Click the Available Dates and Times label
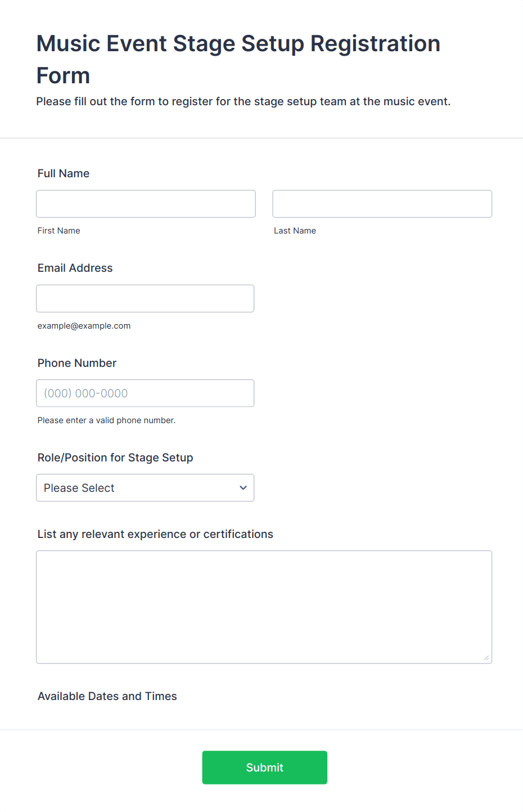Screen dimensions: 523x812 pos(107,696)
